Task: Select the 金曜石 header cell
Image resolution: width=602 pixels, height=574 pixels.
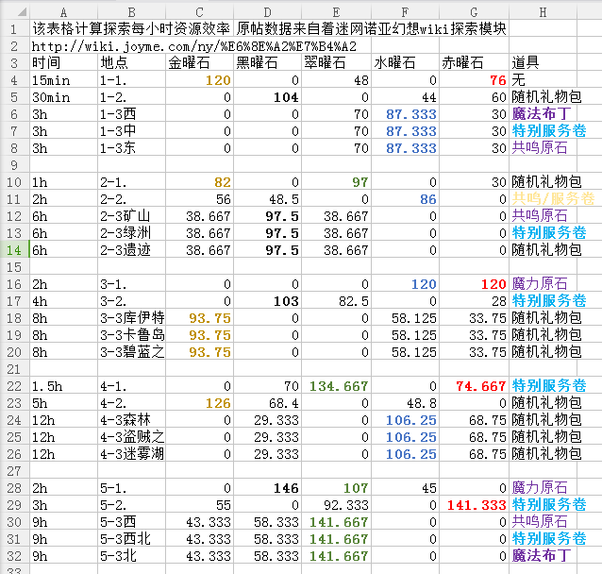Action: point(199,63)
